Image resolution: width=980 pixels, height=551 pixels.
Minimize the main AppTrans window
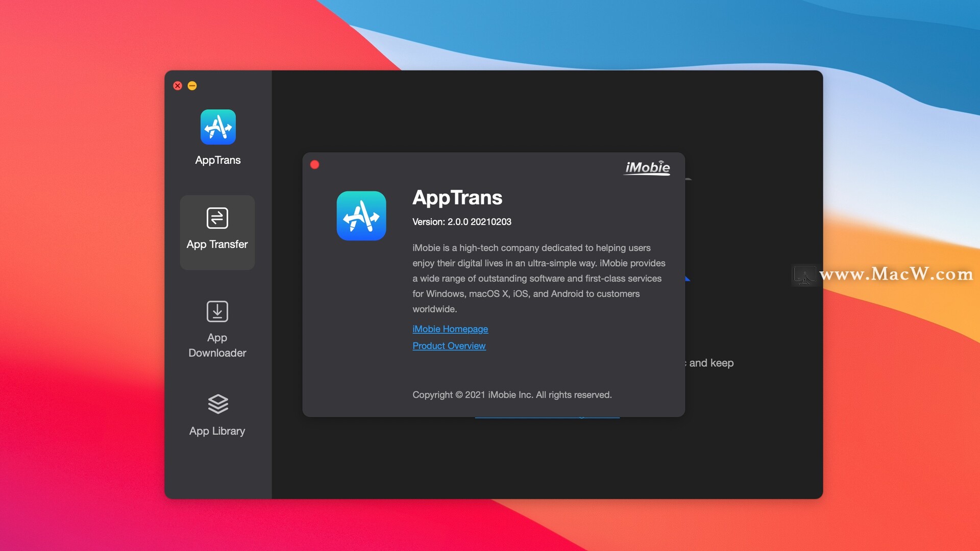(192, 86)
